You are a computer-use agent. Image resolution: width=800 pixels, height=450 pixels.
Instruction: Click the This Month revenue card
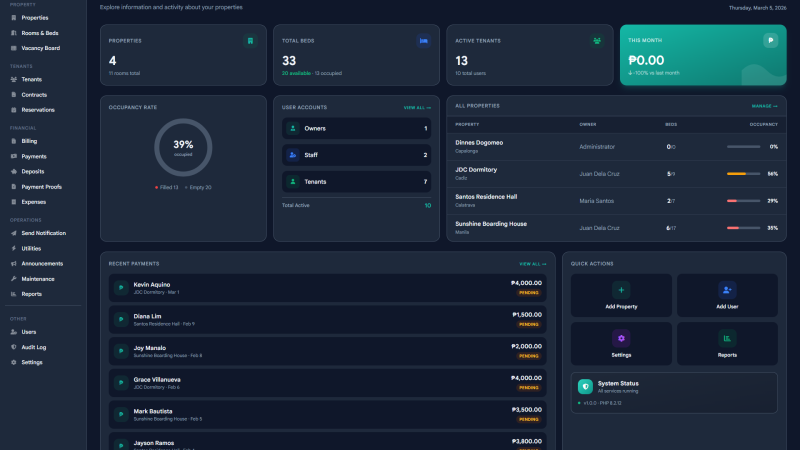coord(703,55)
